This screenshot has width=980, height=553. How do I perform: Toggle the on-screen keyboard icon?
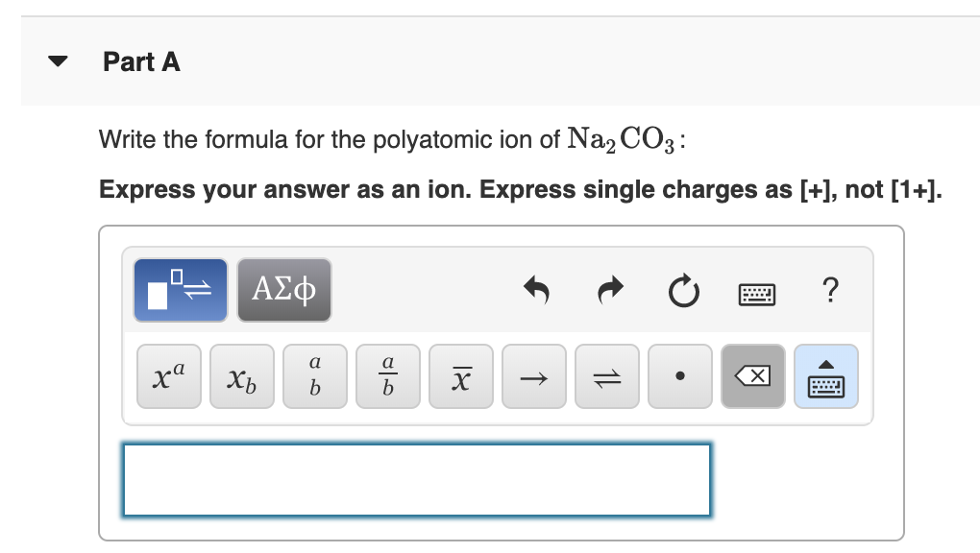pos(826,376)
